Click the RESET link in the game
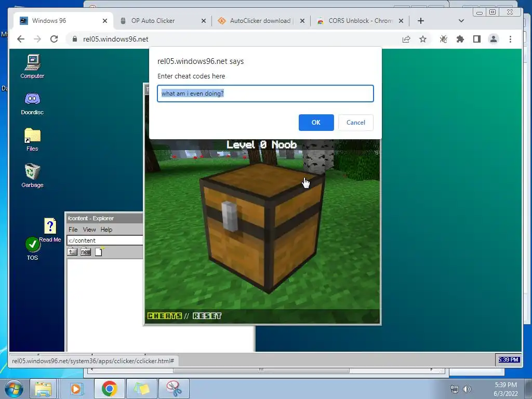Viewport: 532px width, 399px height. click(x=207, y=316)
